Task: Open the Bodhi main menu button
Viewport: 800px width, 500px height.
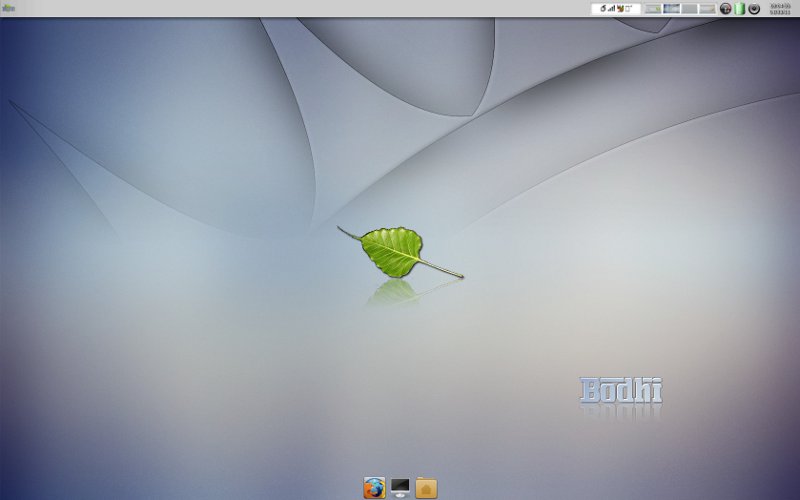Action: click(x=8, y=8)
